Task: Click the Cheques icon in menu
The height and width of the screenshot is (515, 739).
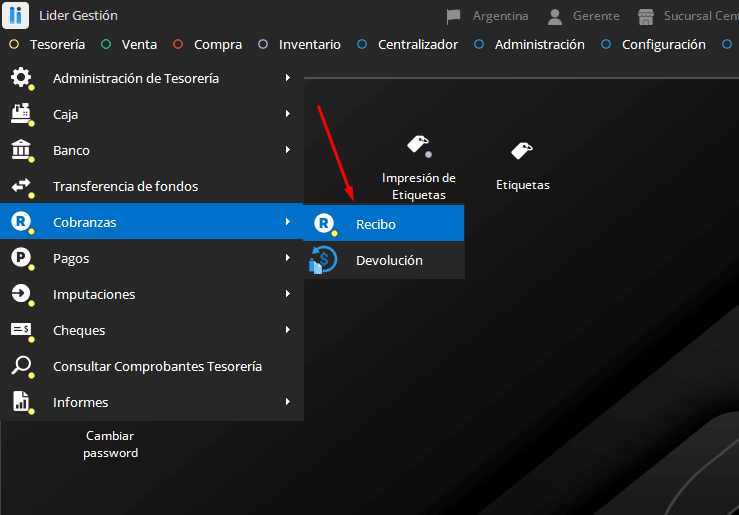Action: pyautogui.click(x=21, y=330)
